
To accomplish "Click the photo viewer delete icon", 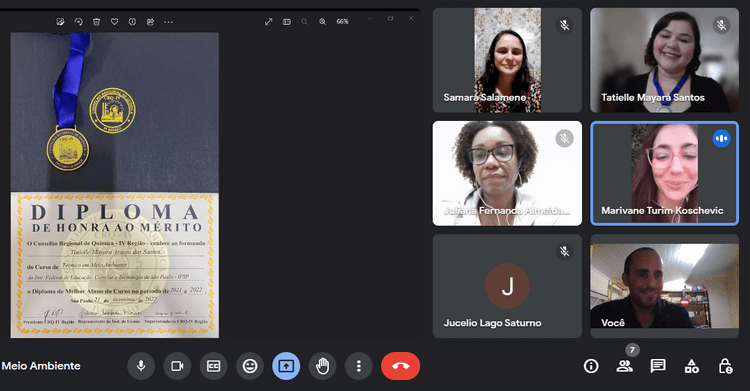I will tap(97, 22).
